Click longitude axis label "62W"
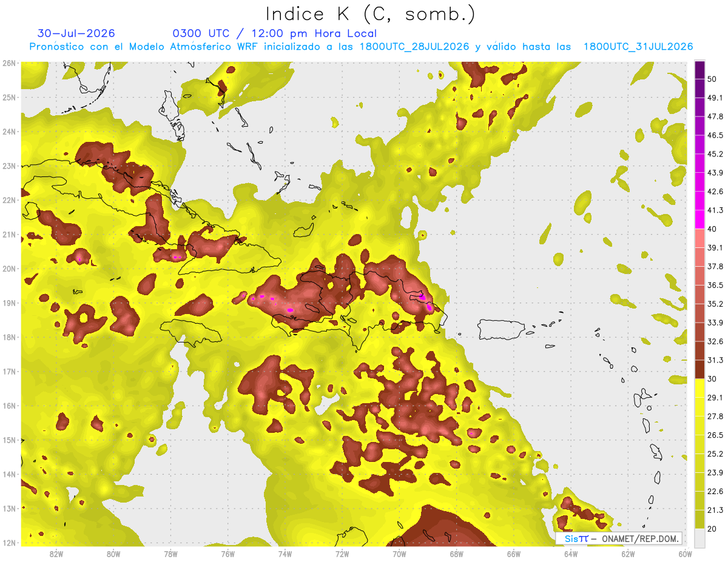This screenshot has width=728, height=562. tap(628, 554)
